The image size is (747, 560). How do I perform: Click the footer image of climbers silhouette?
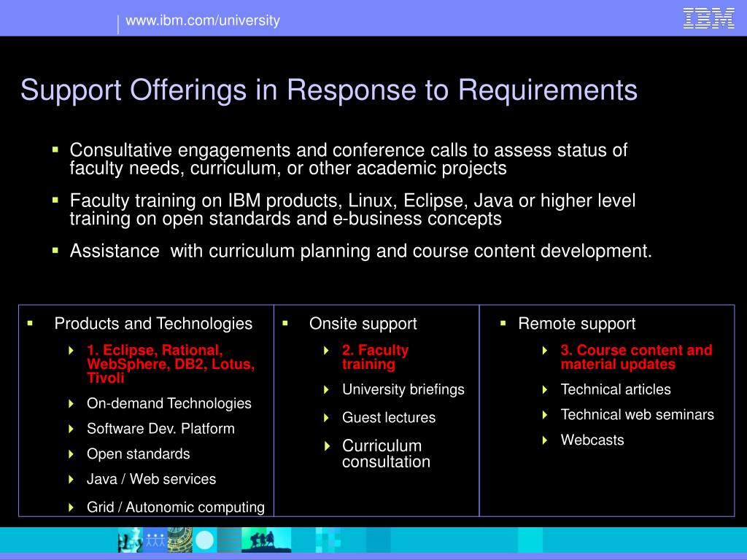266,540
